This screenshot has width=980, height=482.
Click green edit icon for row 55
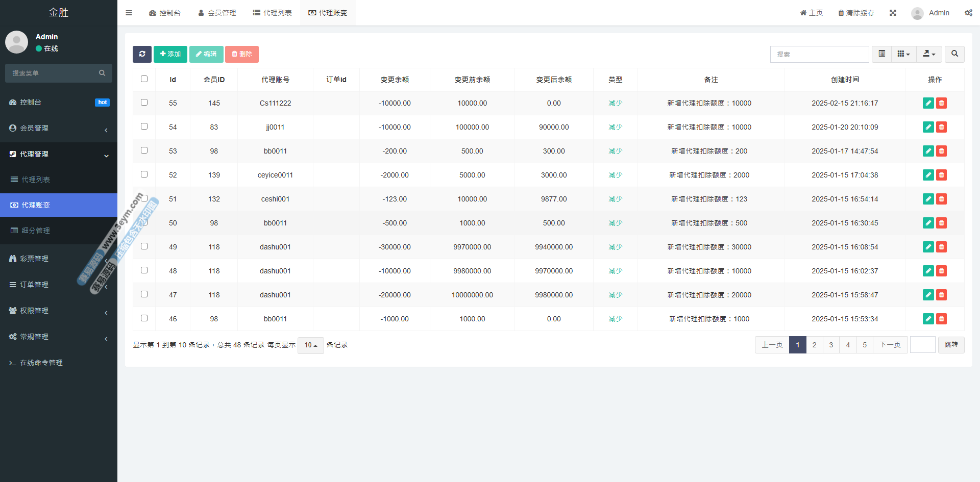coord(928,103)
